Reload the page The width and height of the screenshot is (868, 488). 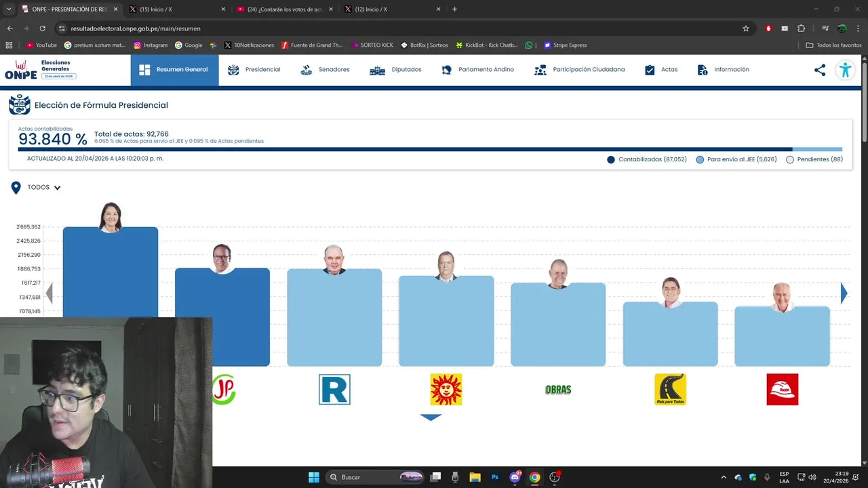click(x=42, y=28)
